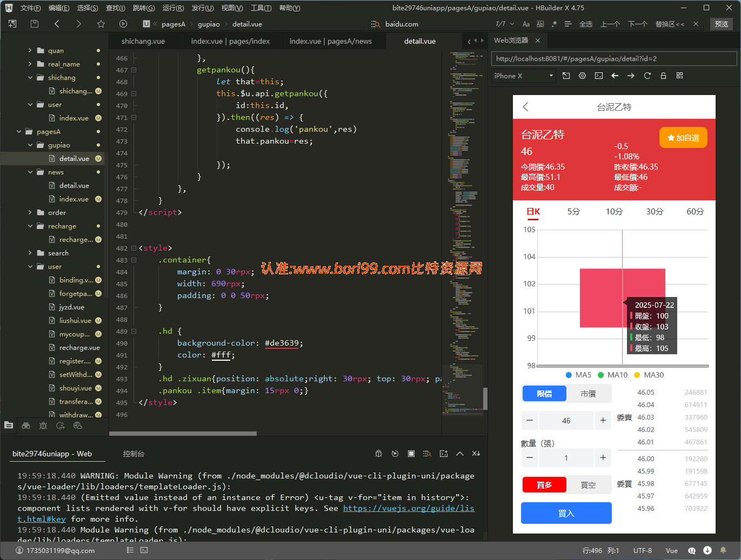This screenshot has width=741, height=560.
Task: Click 下一个 next match button
Action: pos(637,24)
